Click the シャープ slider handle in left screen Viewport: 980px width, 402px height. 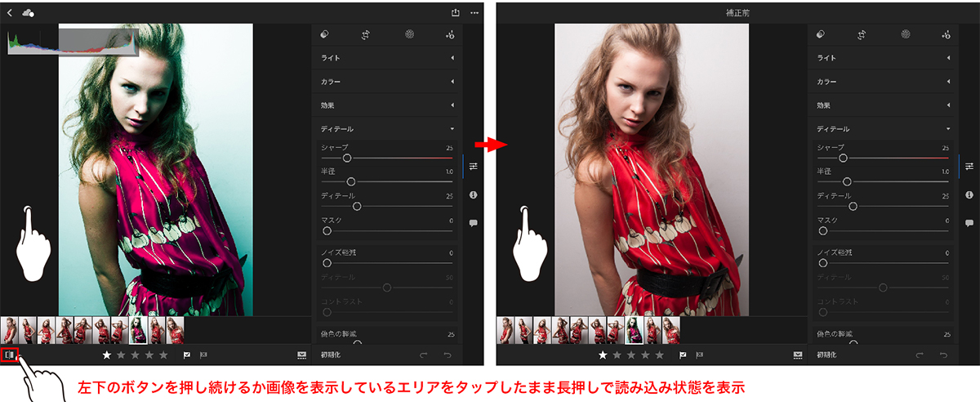(347, 158)
